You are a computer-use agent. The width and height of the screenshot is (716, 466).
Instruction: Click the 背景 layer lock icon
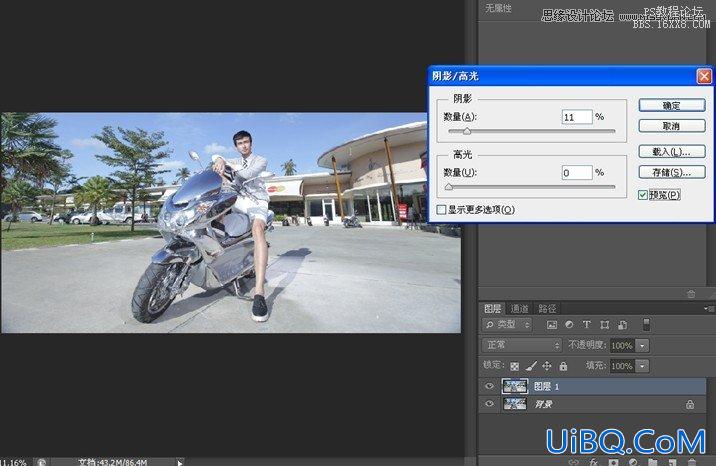[x=690, y=404]
